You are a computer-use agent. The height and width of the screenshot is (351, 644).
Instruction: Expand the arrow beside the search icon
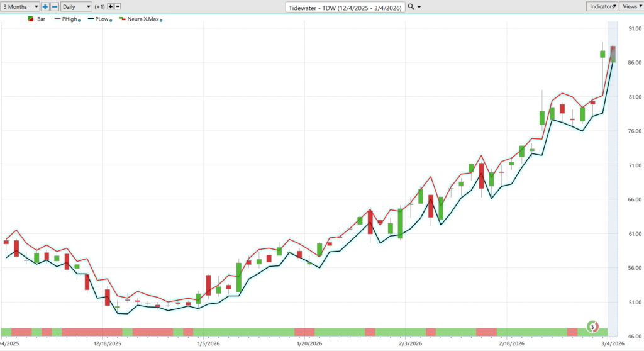419,7
